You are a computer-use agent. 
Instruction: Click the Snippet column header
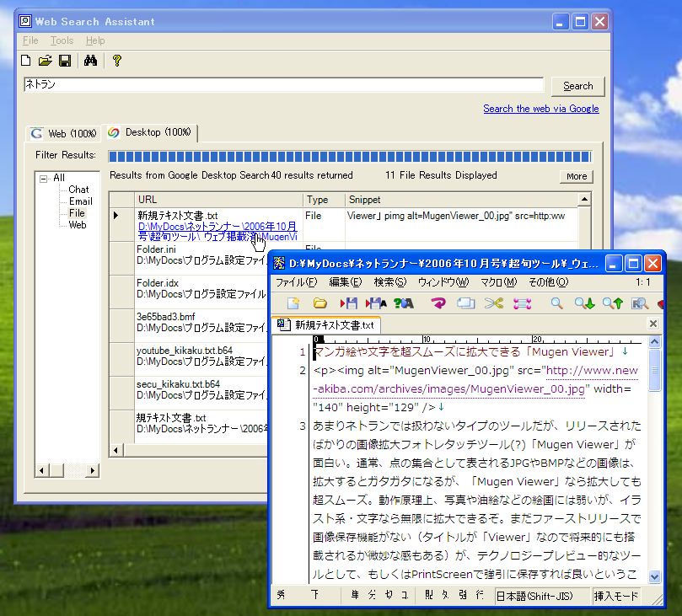pyautogui.click(x=461, y=200)
